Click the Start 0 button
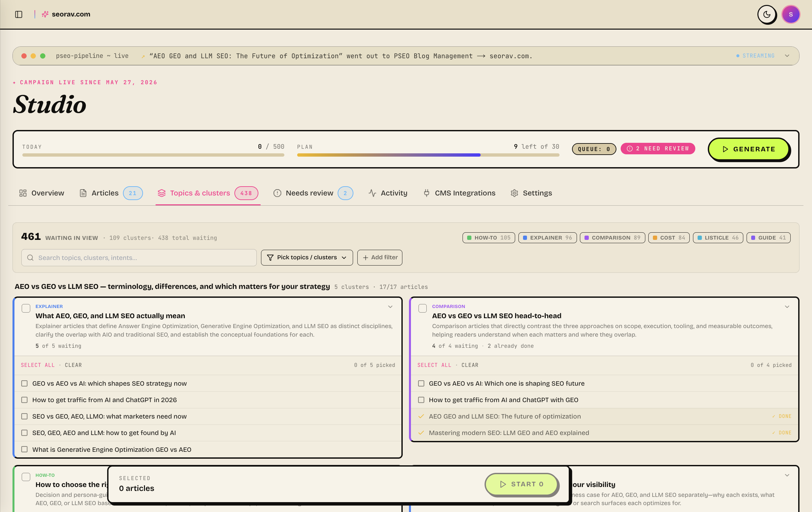812x512 pixels. click(x=521, y=484)
